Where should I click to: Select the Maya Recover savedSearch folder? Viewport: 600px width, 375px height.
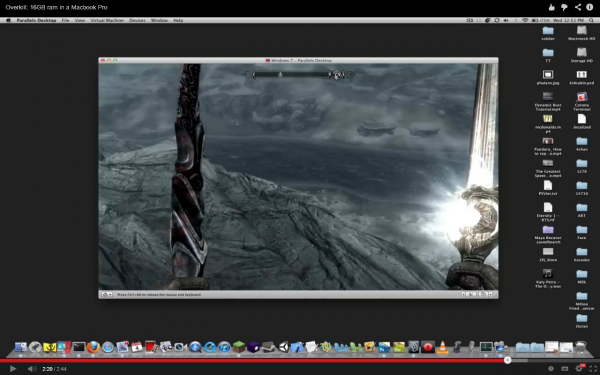click(548, 234)
